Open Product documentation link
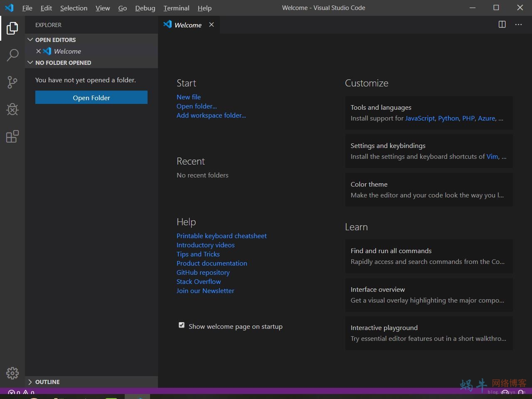 [x=212, y=263]
